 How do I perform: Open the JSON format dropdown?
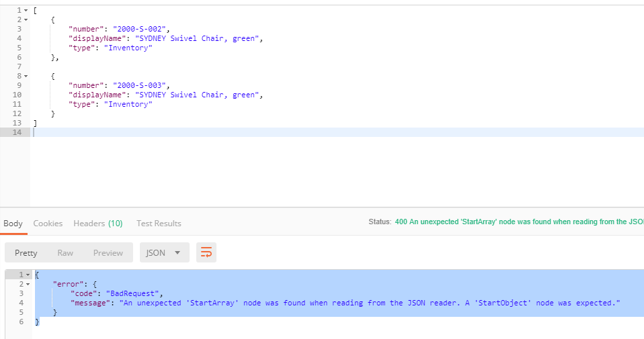164,252
